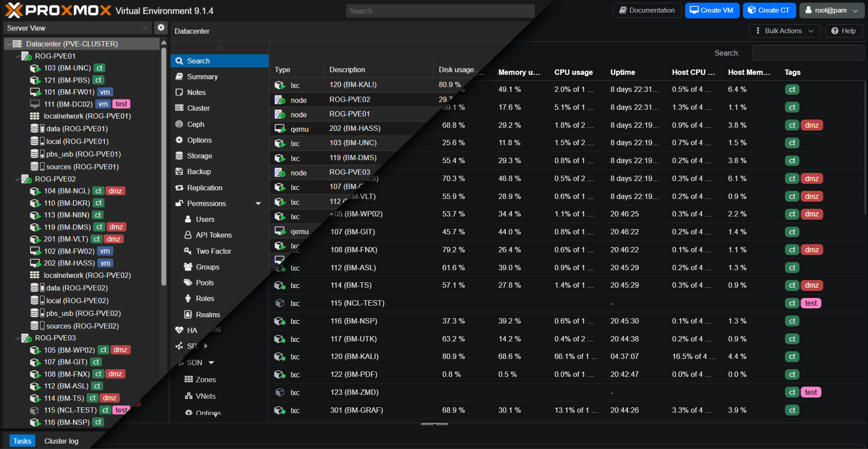
Task: Open the Bulk Actions dropdown
Action: pos(785,31)
